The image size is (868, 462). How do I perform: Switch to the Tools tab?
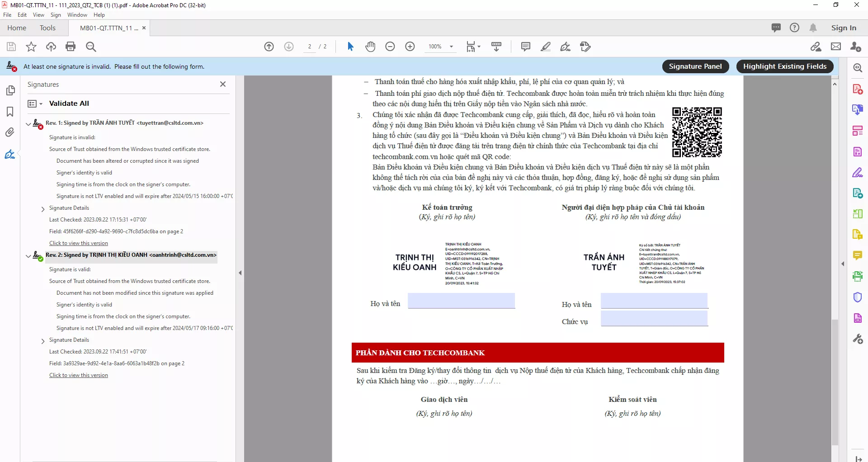coord(47,28)
